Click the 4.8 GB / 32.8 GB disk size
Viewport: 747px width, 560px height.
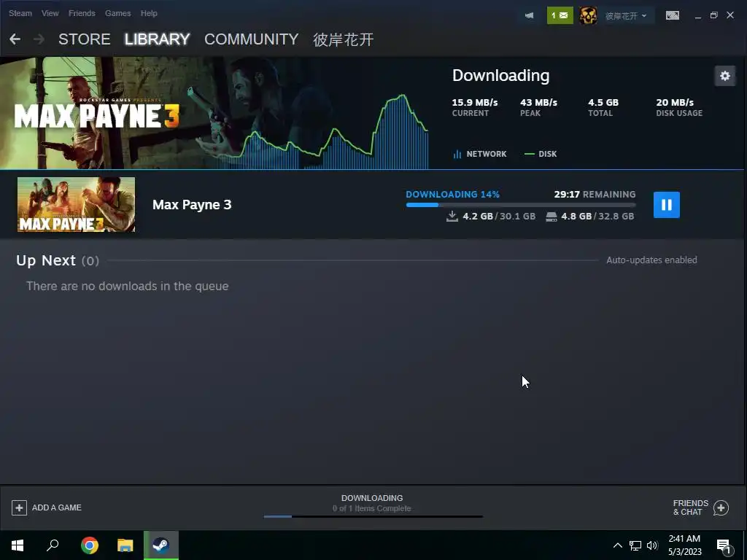[x=590, y=216]
